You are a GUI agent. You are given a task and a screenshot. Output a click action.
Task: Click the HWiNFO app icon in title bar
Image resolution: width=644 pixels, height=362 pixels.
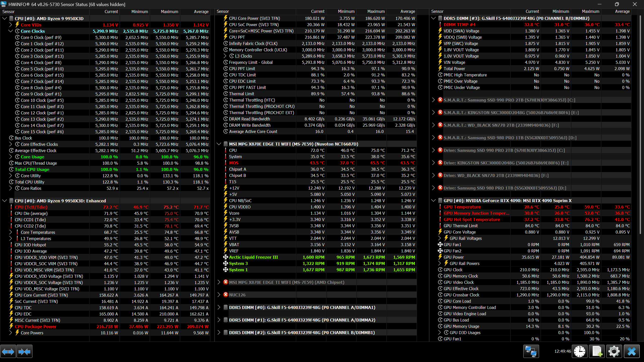(4, 4)
